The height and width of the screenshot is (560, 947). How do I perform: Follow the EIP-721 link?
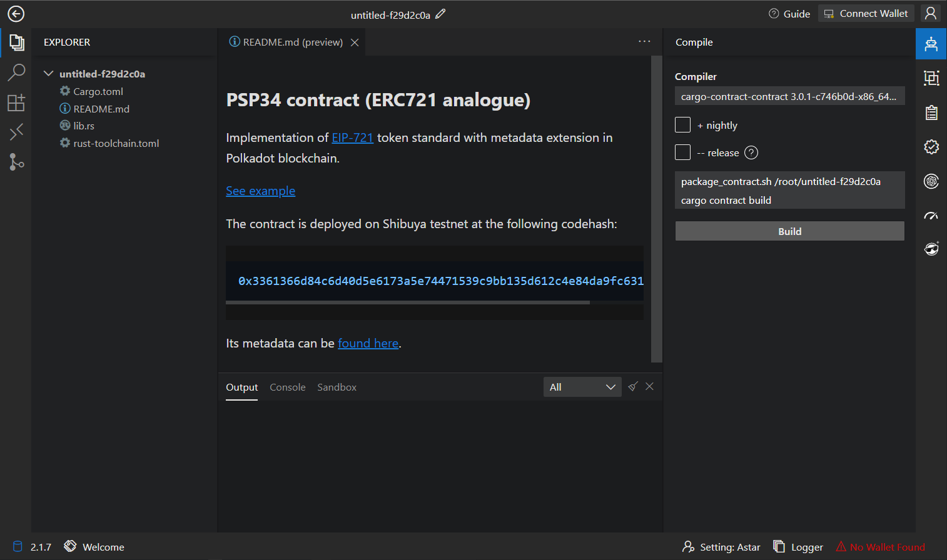pos(352,137)
